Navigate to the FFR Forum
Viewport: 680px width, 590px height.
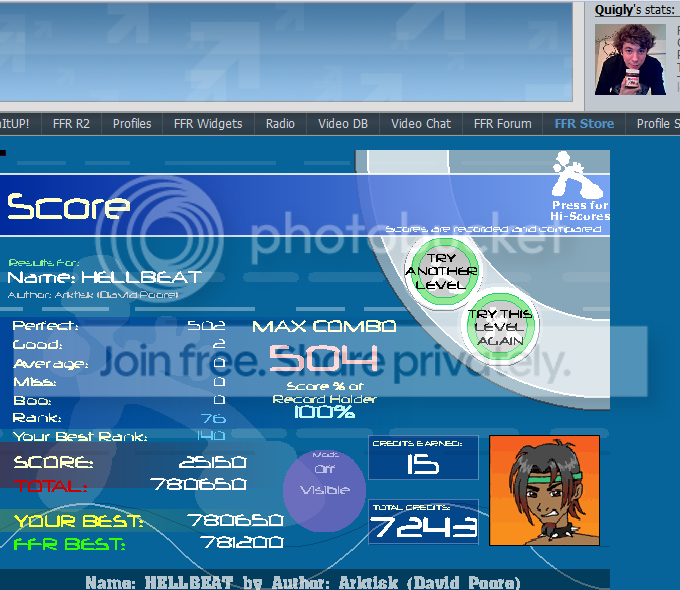[502, 124]
